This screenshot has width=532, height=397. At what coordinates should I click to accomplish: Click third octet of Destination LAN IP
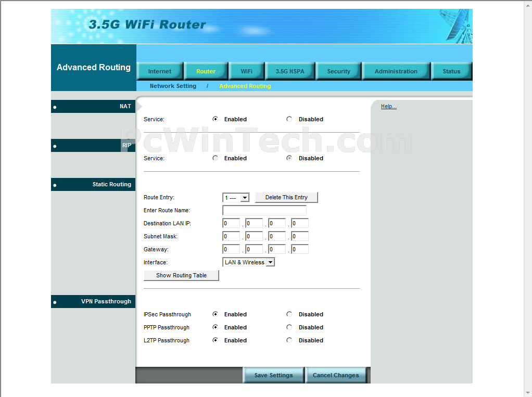click(x=277, y=223)
